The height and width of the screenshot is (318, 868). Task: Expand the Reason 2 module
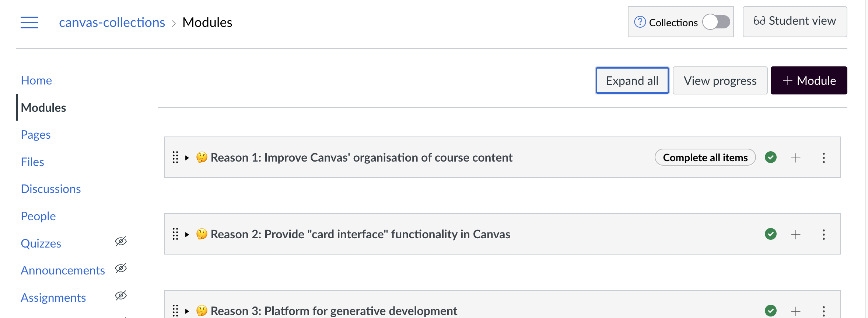coord(187,235)
